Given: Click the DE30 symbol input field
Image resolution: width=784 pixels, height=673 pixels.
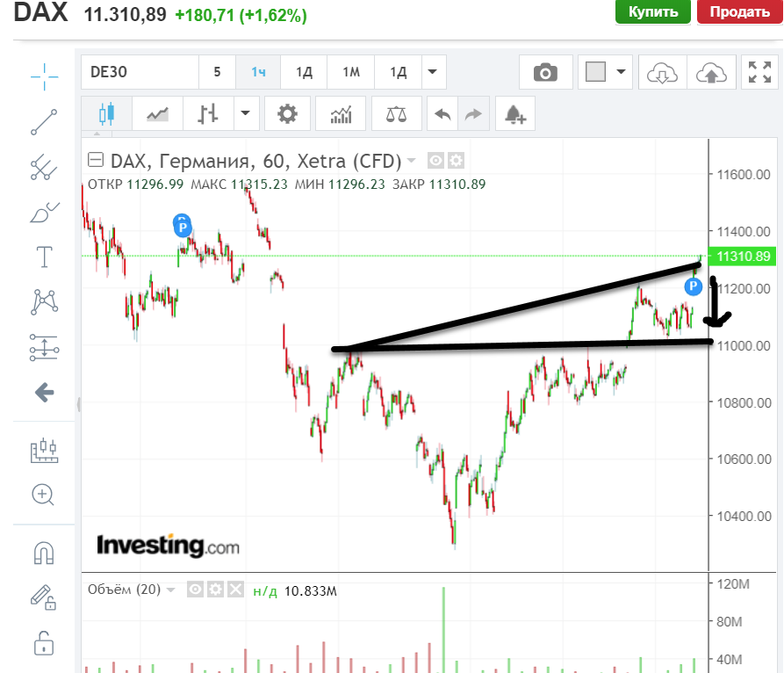Looking at the screenshot, I should 140,72.
